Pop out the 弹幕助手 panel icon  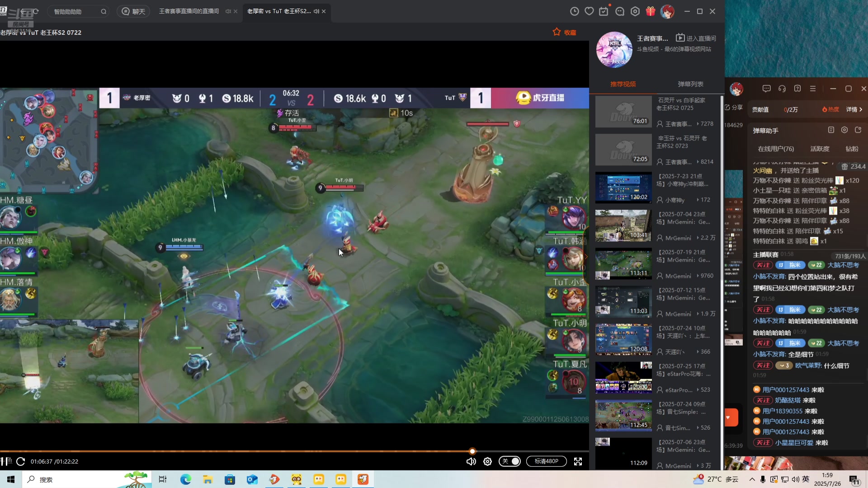click(x=858, y=130)
